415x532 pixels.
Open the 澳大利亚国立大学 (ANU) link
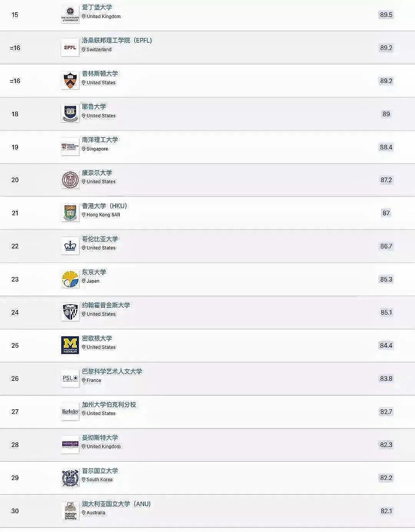[x=116, y=504]
